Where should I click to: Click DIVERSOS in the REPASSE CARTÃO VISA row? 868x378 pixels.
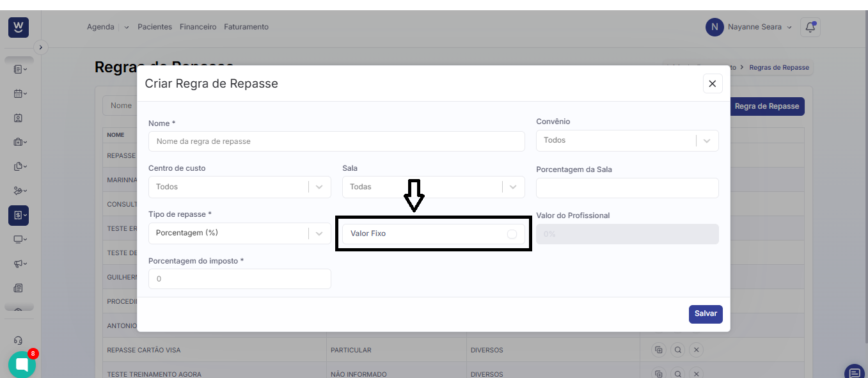(487, 350)
